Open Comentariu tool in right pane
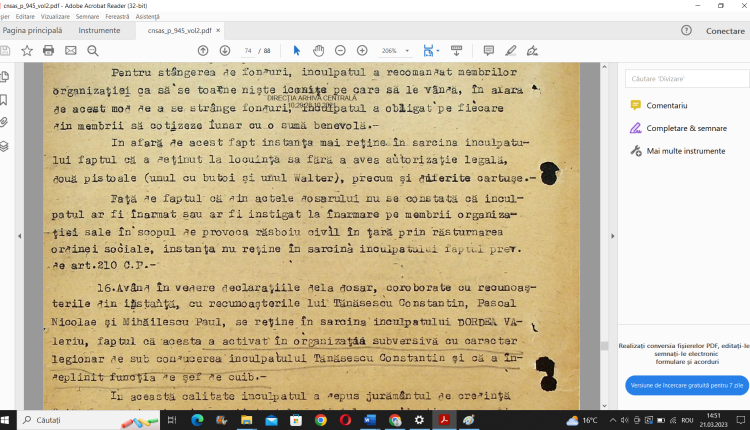 point(666,105)
